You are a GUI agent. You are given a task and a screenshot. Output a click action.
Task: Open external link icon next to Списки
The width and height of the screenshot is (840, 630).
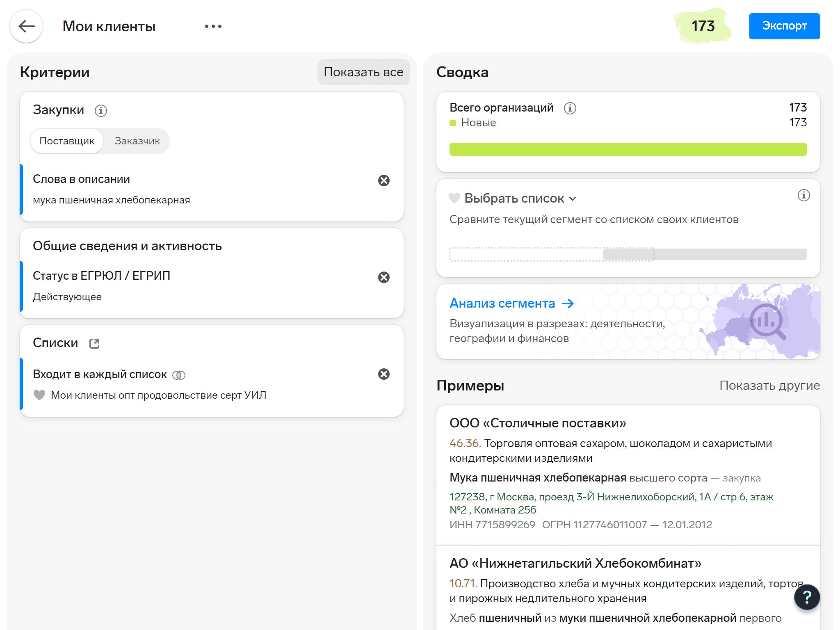[94, 343]
